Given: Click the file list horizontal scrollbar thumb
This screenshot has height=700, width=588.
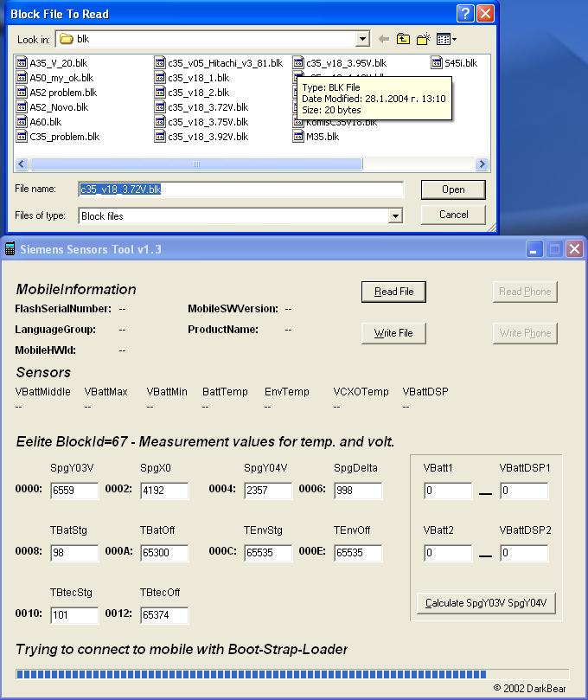Looking at the screenshot, I should click(195, 164).
